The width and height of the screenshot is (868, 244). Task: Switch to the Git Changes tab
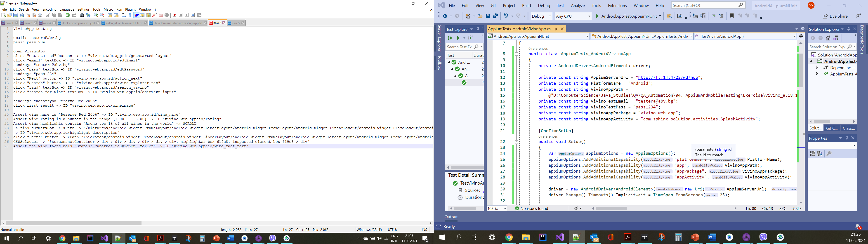[x=832, y=128]
